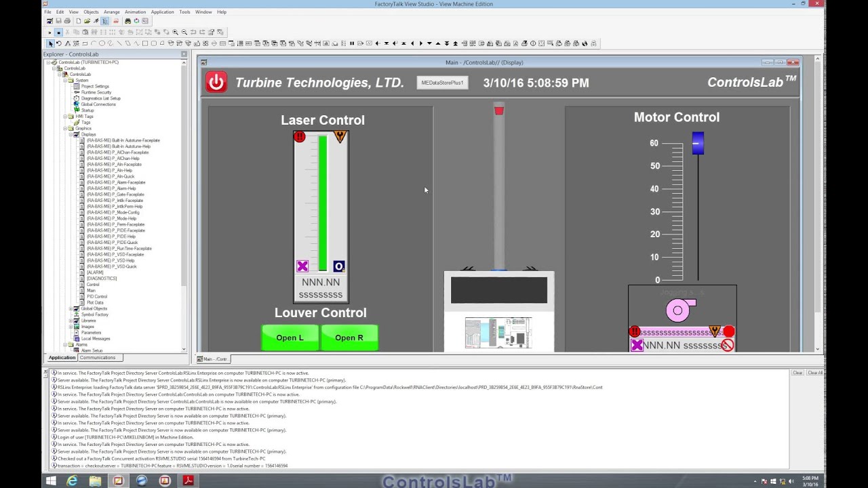Viewport: 868px width, 488px height.
Task: Toggle the Application Explorer toolbar icon
Action: 105,21
